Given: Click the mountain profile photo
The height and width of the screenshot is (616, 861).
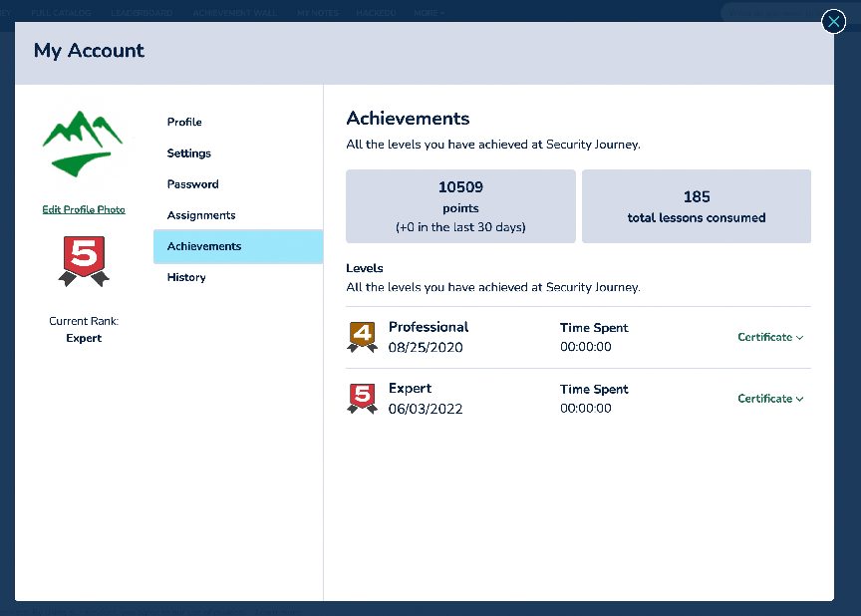Looking at the screenshot, I should [x=83, y=144].
